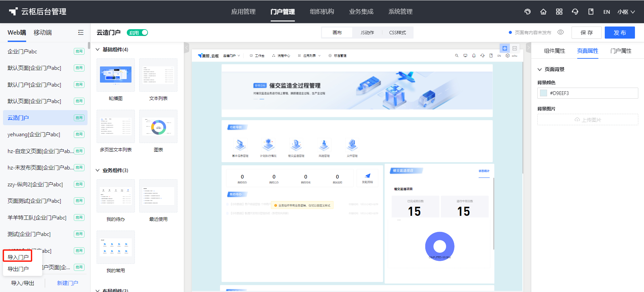
Task: Open 门户管理 top menu
Action: point(282,12)
